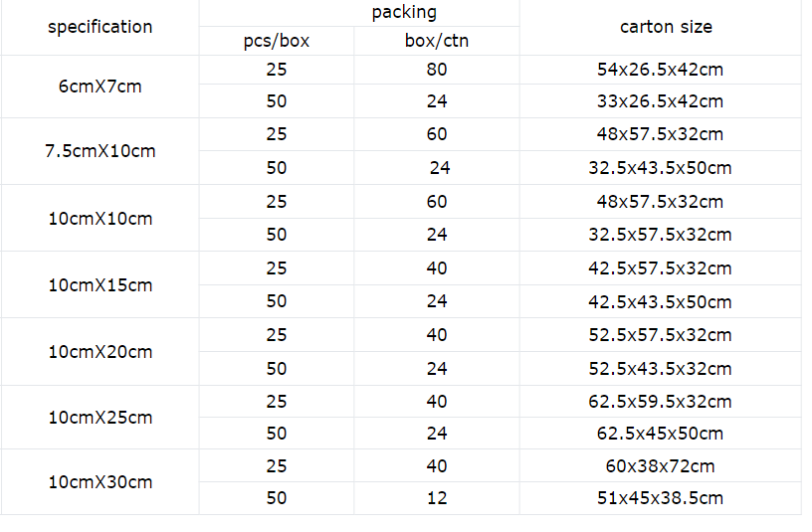Image resolution: width=812 pixels, height=532 pixels.
Task: Select the 51x45x38.5cm carton size cell
Action: (x=660, y=498)
